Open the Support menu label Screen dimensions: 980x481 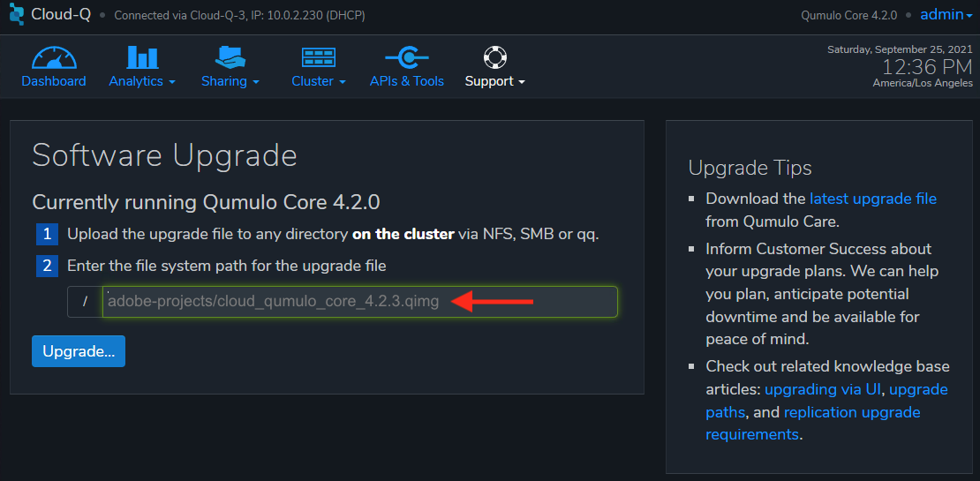[494, 81]
